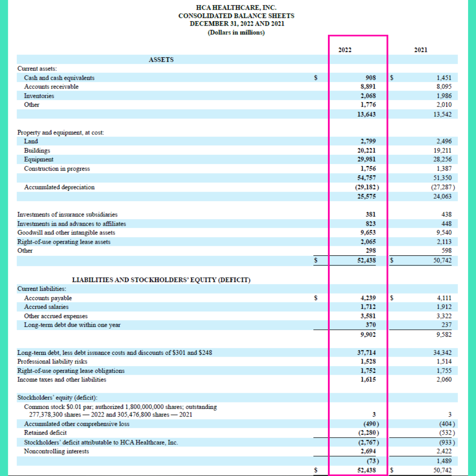Select 'Property and equipment, at cost:' label
The width and height of the screenshot is (476, 476).
click(60, 133)
